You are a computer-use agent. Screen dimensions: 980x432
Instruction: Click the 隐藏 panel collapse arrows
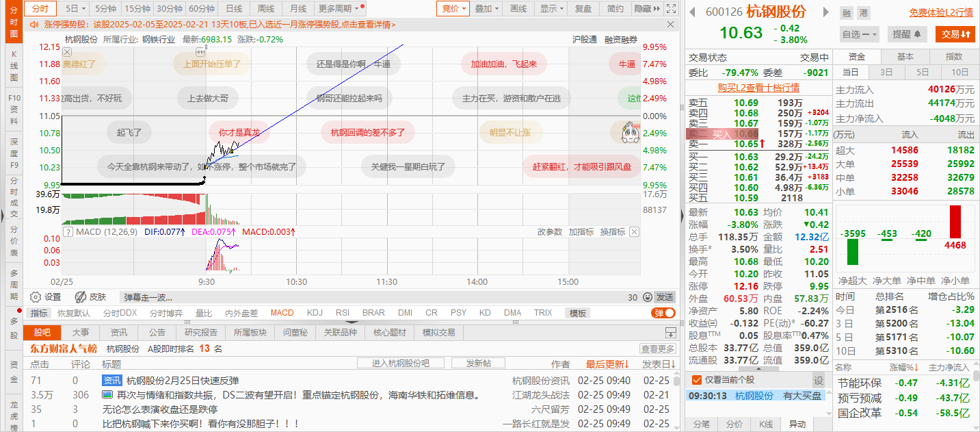[x=655, y=9]
